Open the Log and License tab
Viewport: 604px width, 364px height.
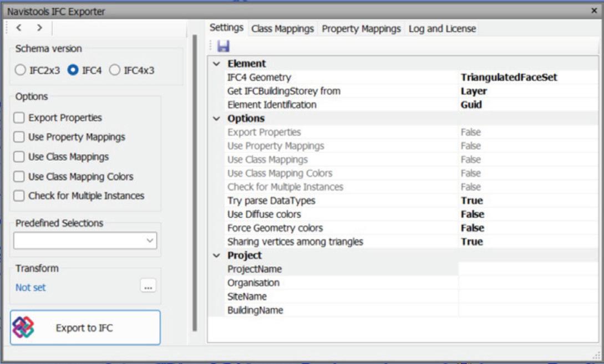[442, 29]
